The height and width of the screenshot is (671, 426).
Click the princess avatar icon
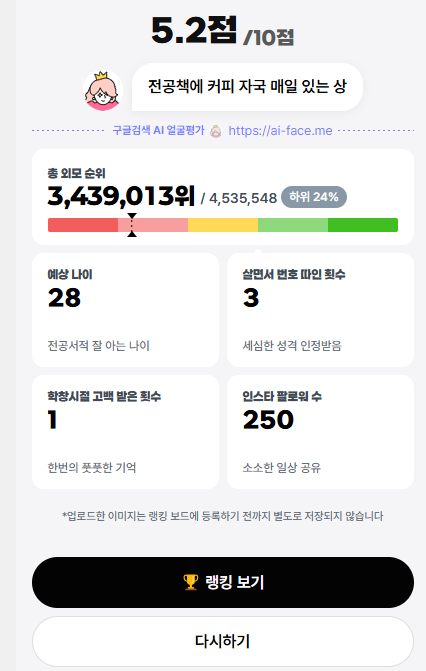click(103, 91)
